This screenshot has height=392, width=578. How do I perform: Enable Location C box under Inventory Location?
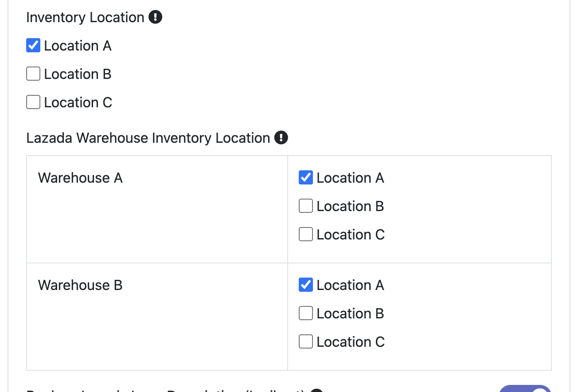[33, 102]
